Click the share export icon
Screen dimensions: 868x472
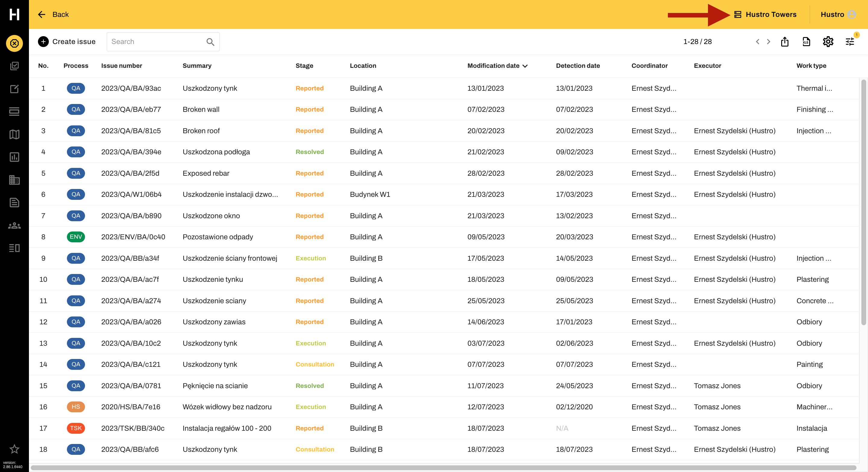pos(785,41)
